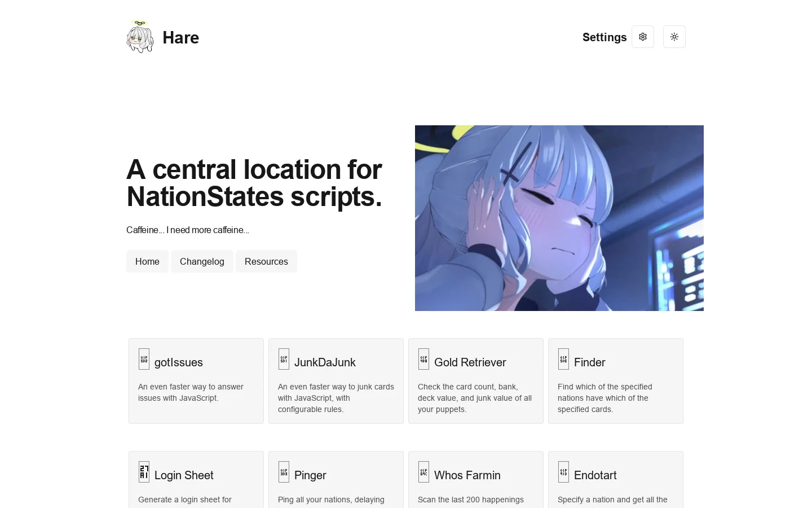
Task: Open settings via the gear icon
Action: click(643, 37)
